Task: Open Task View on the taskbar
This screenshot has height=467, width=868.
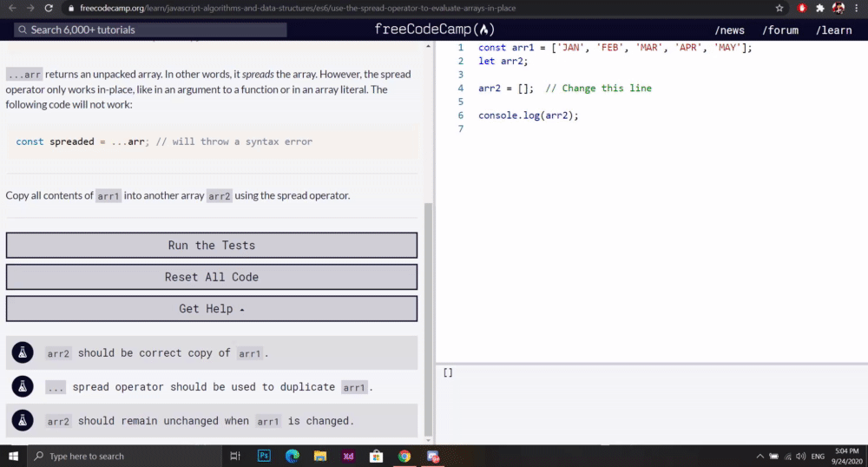Action: point(235,456)
